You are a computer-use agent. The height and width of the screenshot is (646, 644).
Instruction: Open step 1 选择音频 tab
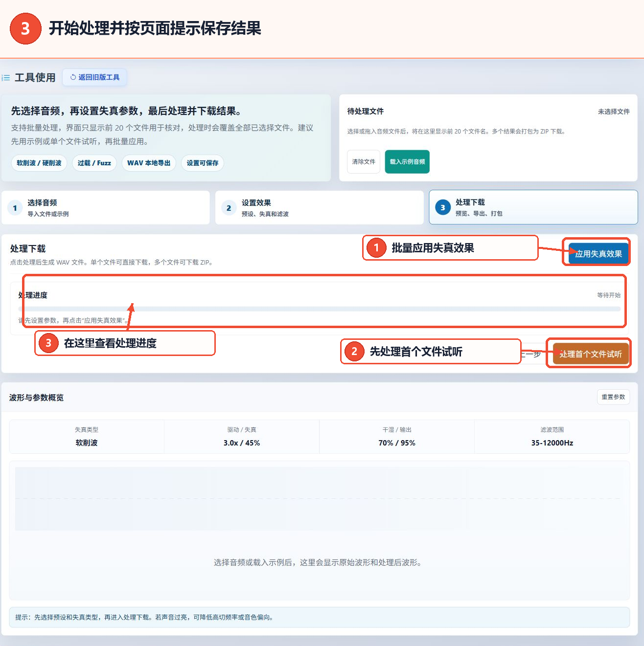(106, 208)
